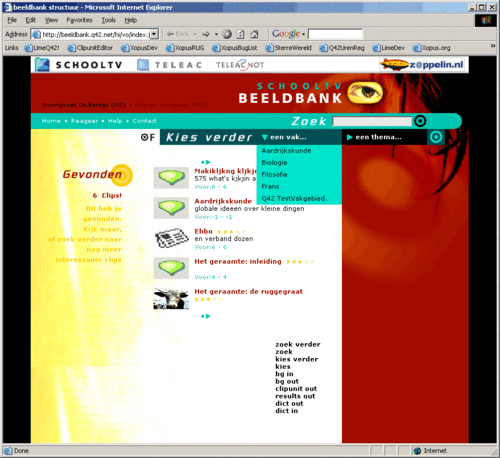Viewport: 500px width, 458px height.
Task: Expand the address bar dropdown
Action: tap(154, 34)
